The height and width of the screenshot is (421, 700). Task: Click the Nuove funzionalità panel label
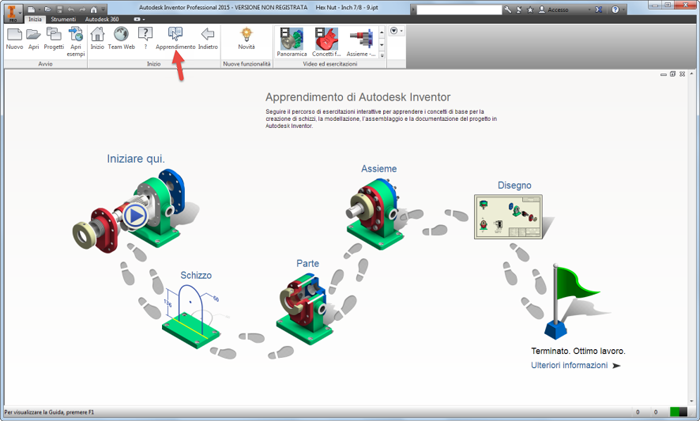[246, 64]
